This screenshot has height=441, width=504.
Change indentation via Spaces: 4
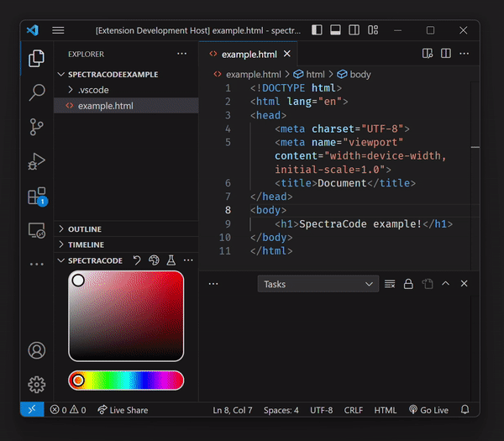(281, 410)
